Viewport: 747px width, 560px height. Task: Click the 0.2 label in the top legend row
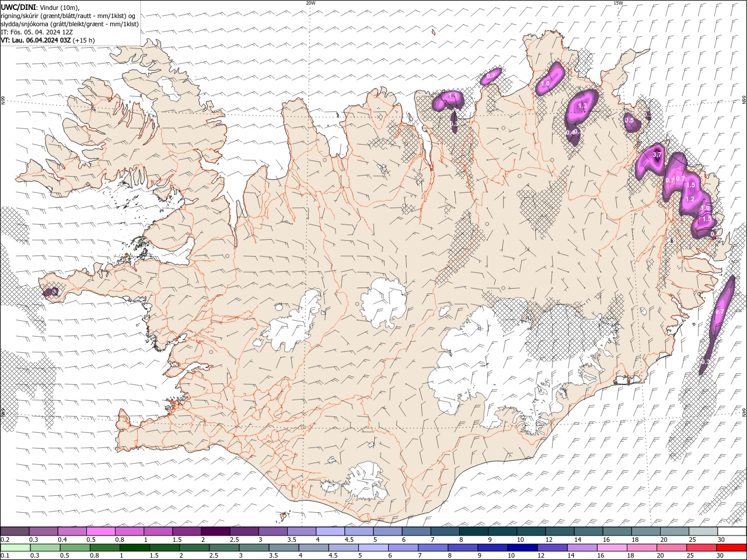pos(5,540)
